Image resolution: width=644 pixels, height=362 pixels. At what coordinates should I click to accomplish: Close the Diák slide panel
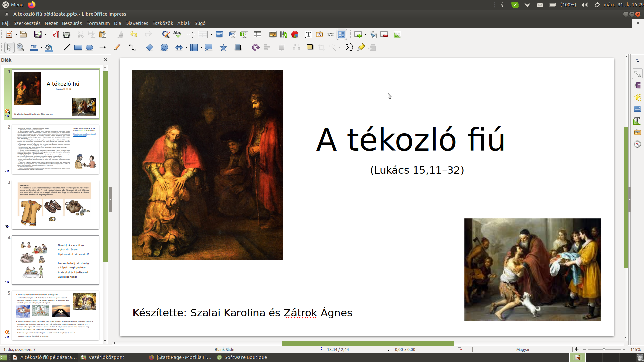[x=106, y=60]
